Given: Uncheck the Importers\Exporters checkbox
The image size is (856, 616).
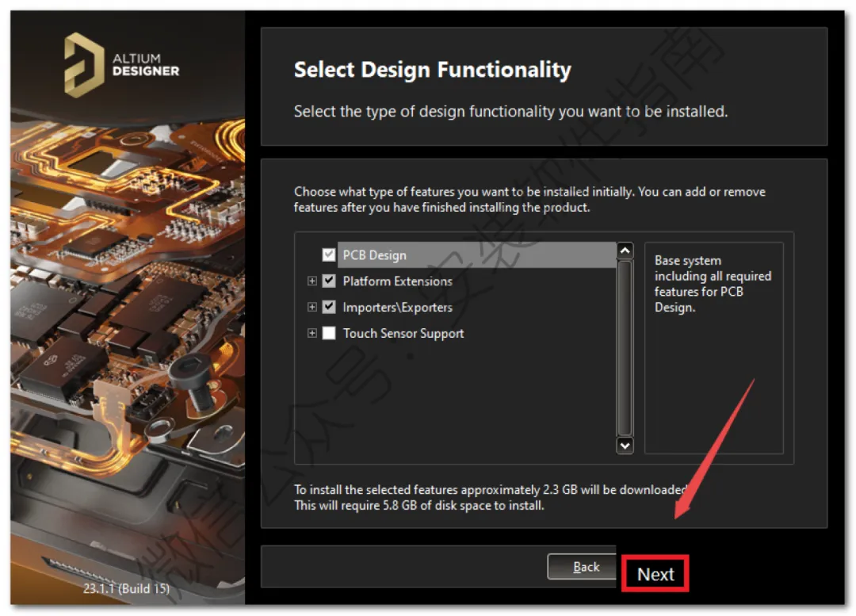Looking at the screenshot, I should tap(329, 307).
